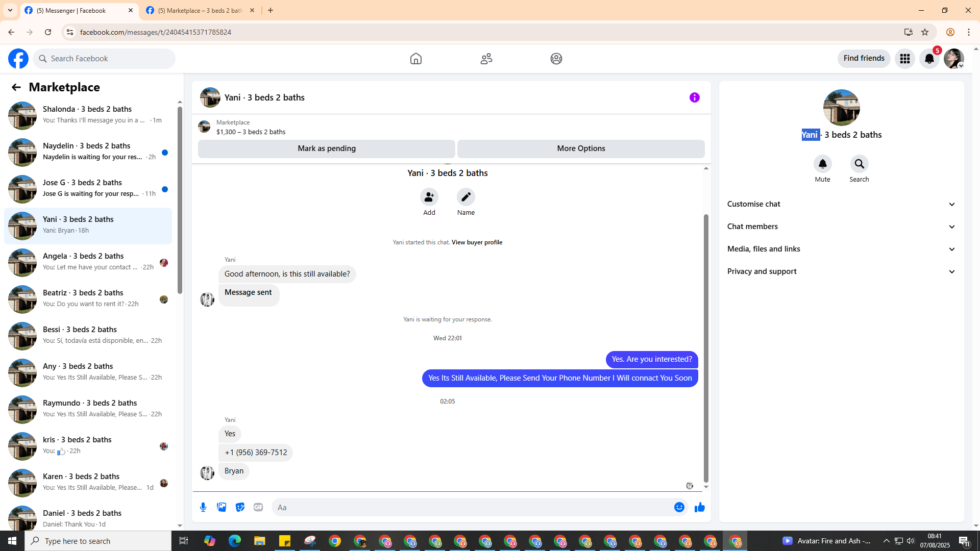The height and width of the screenshot is (551, 980).
Task: Go to the Home feed icon
Action: point(416,59)
